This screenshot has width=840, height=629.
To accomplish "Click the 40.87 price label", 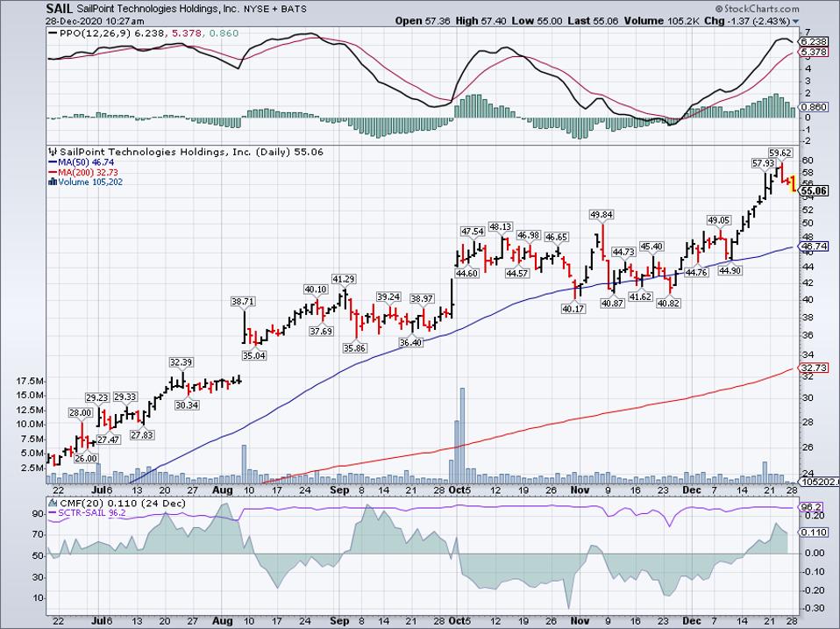I will 612,303.
